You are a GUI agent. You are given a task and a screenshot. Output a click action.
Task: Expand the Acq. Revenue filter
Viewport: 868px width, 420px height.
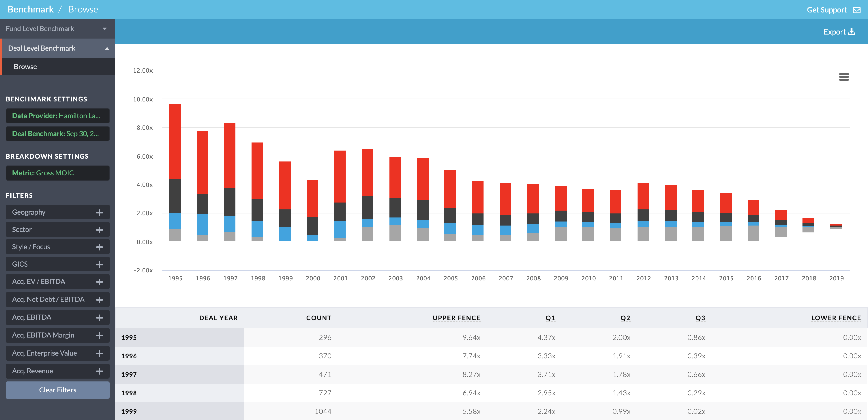58,371
